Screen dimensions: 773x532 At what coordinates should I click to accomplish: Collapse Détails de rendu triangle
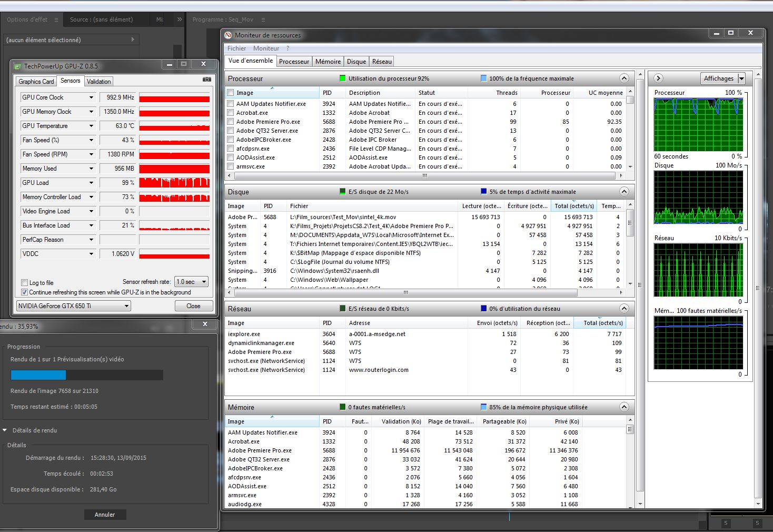click(5, 430)
